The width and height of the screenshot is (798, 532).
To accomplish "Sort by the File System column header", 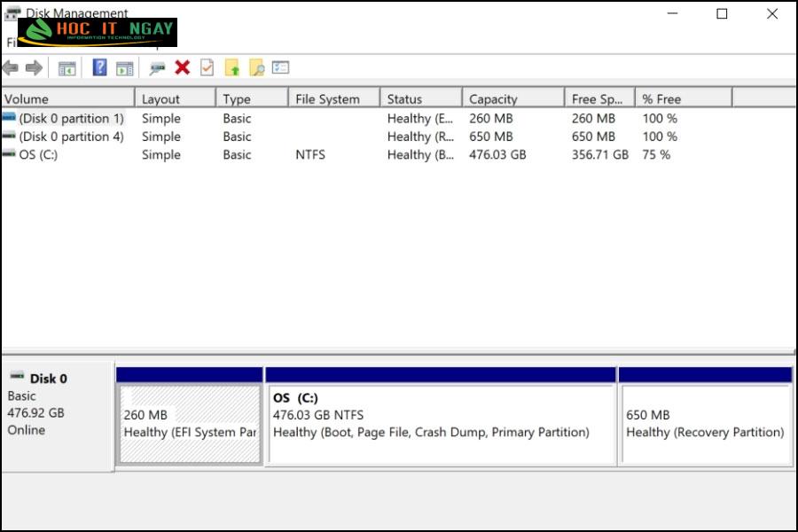I will 334,98.
